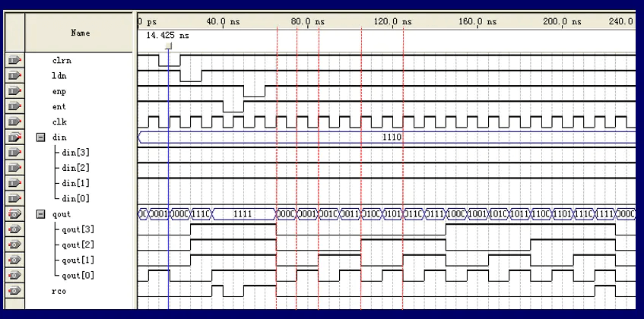Select the din[2] signal name

(x=75, y=168)
